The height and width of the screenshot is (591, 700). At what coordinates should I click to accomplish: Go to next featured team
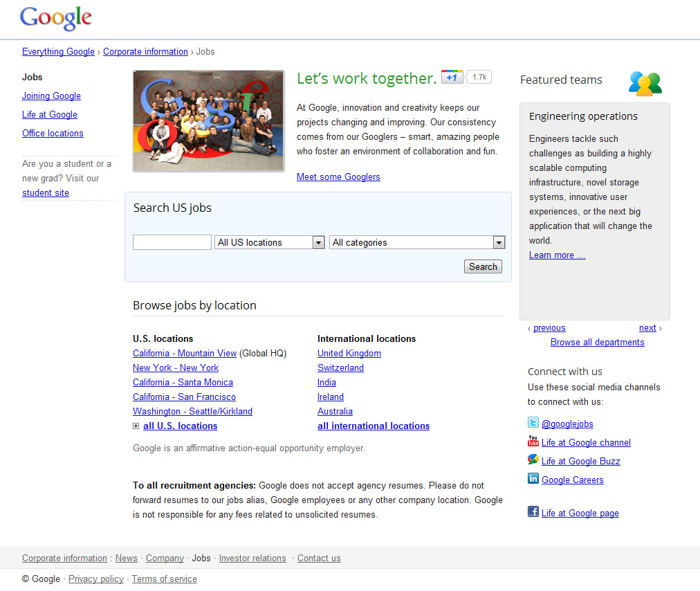click(x=647, y=328)
